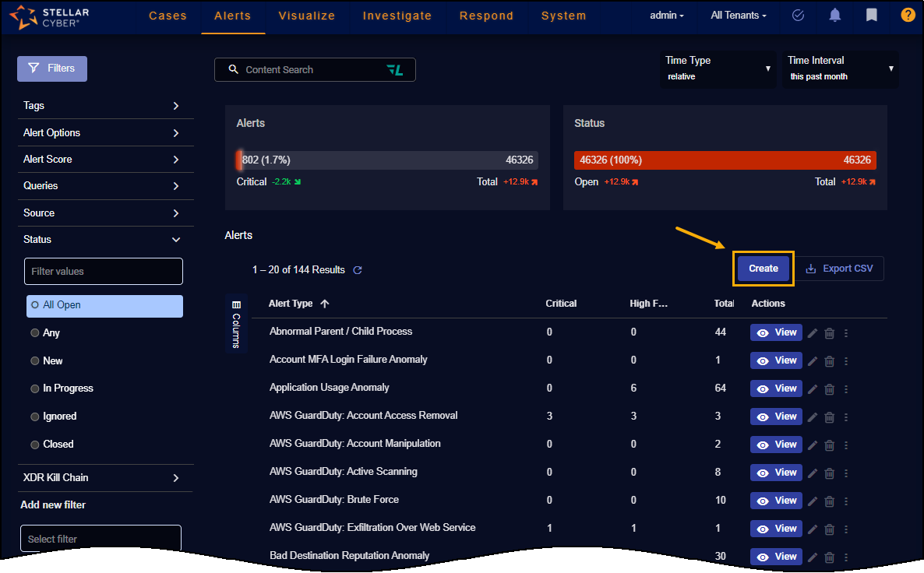Image resolution: width=924 pixels, height=573 pixels.
Task: Collapse the Status filter section
Action: [x=176, y=240]
